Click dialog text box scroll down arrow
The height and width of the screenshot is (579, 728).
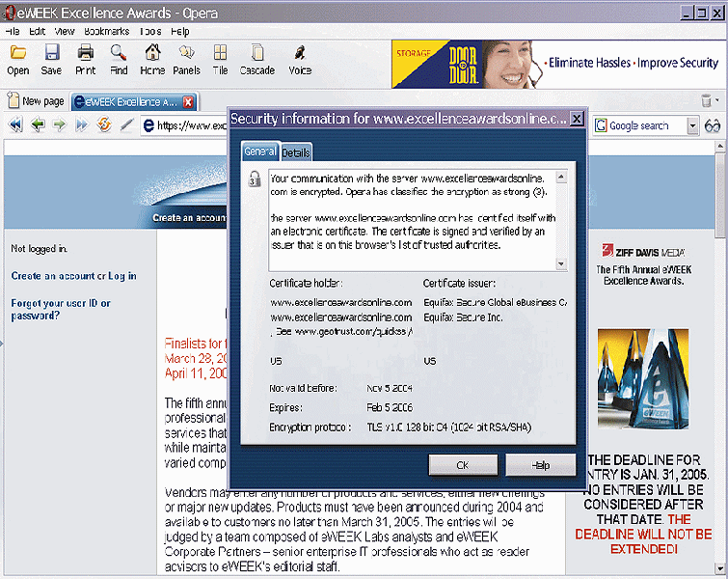(x=561, y=264)
